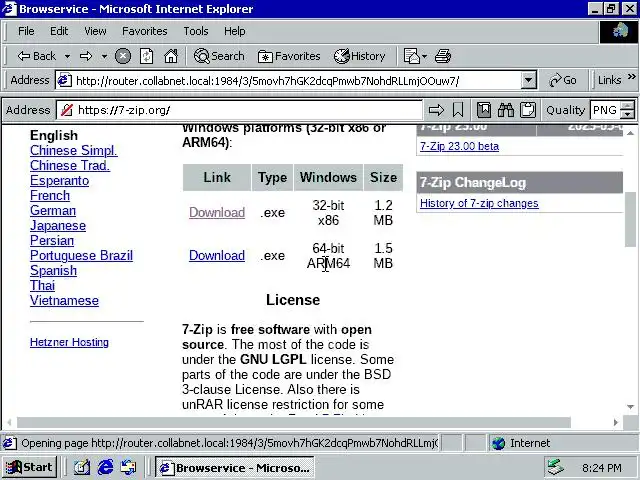640x480 pixels.
Task: Click Download link for 32-bit x86
Action: [x=217, y=212]
